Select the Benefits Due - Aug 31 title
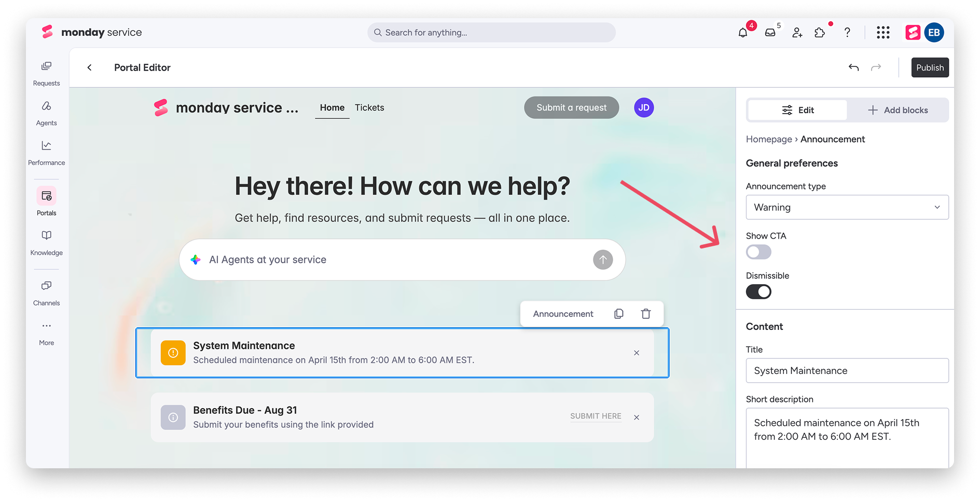Viewport: 980px width, 502px height. click(x=245, y=410)
